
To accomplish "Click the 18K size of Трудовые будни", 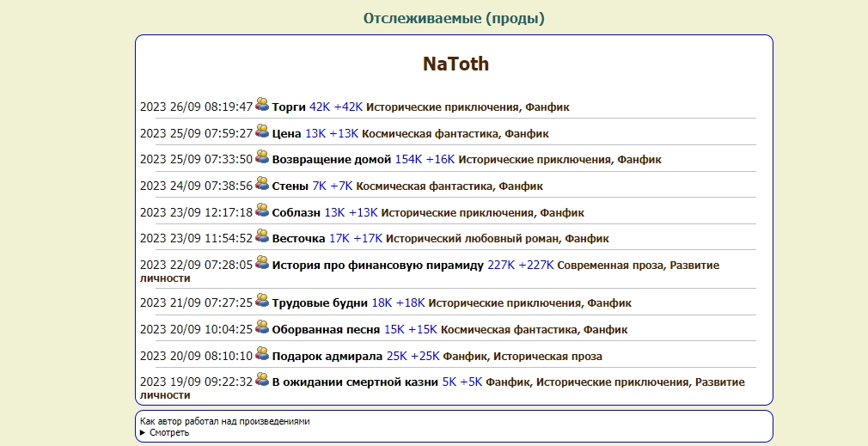I will [x=382, y=302].
